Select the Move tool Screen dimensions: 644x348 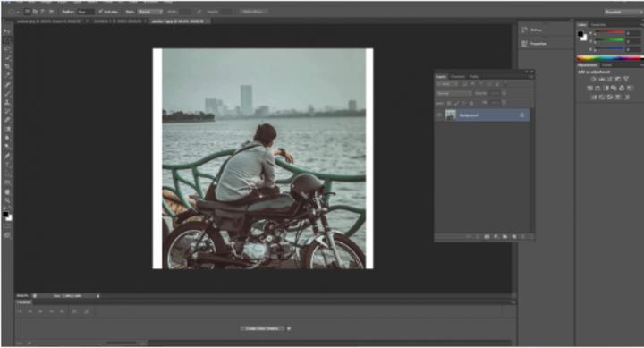7,31
